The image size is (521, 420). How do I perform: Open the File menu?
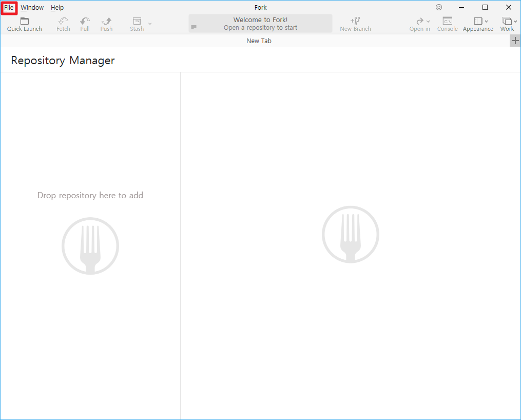(x=9, y=8)
